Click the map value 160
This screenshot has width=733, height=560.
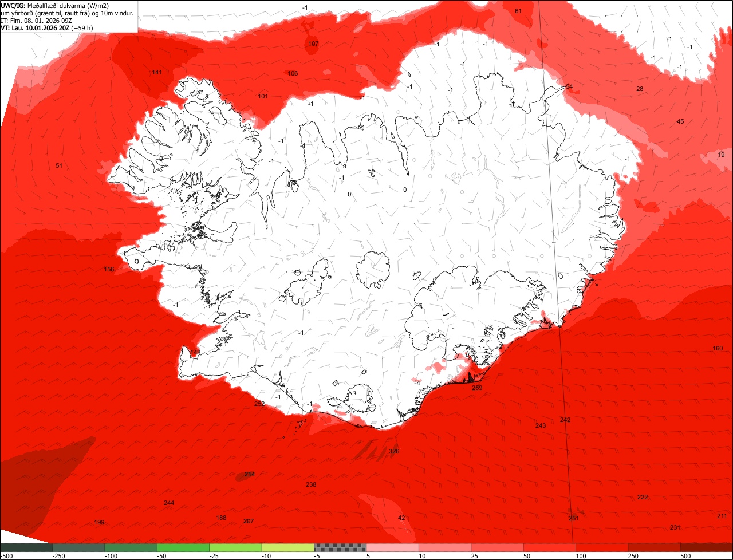click(x=718, y=348)
